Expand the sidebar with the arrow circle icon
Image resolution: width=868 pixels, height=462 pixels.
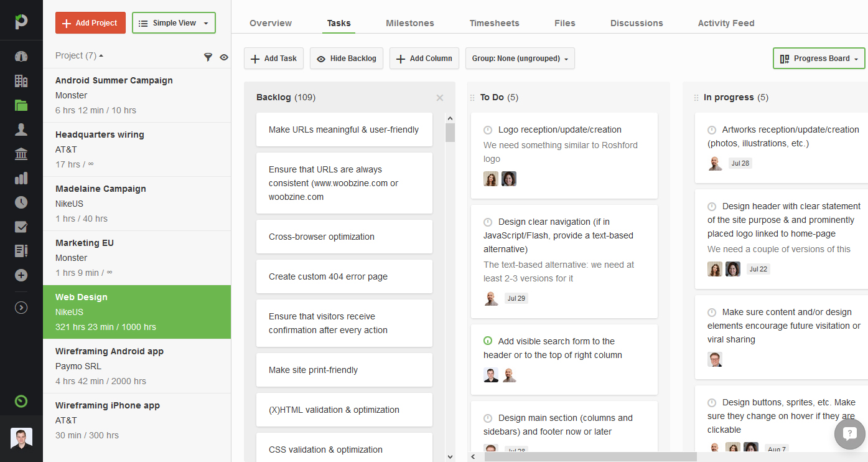(x=21, y=307)
